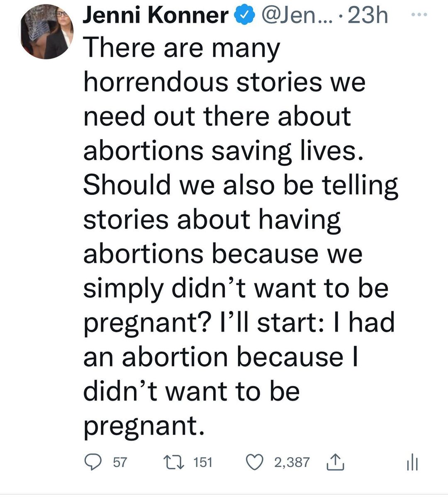Screen dimensions: 448x504
Task: Click the retweet arrows icon
Action: pyautogui.click(x=173, y=462)
